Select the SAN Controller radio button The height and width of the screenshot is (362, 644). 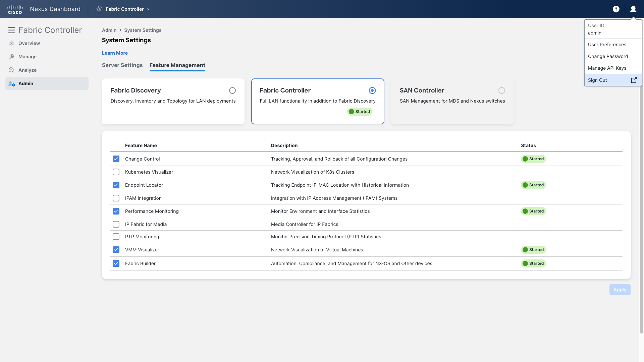(502, 90)
